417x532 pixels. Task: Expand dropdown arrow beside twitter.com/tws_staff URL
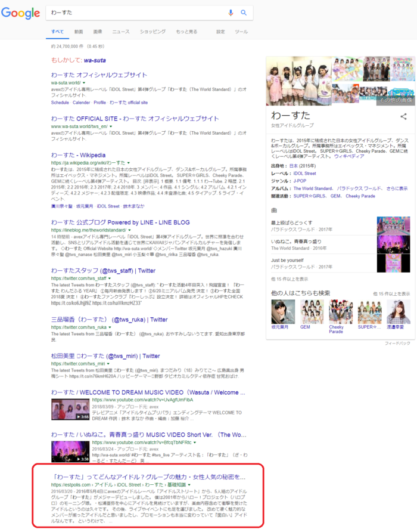(110, 279)
